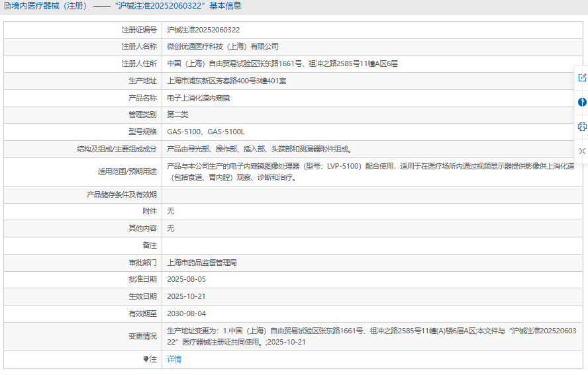Screen dimensions: 588x375
Task: Click approving department 上海市药品监督管理局
Action: tap(202, 263)
